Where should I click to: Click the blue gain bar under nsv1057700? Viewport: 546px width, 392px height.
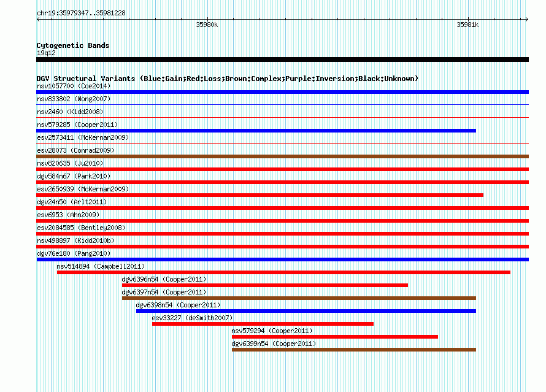pyautogui.click(x=282, y=92)
